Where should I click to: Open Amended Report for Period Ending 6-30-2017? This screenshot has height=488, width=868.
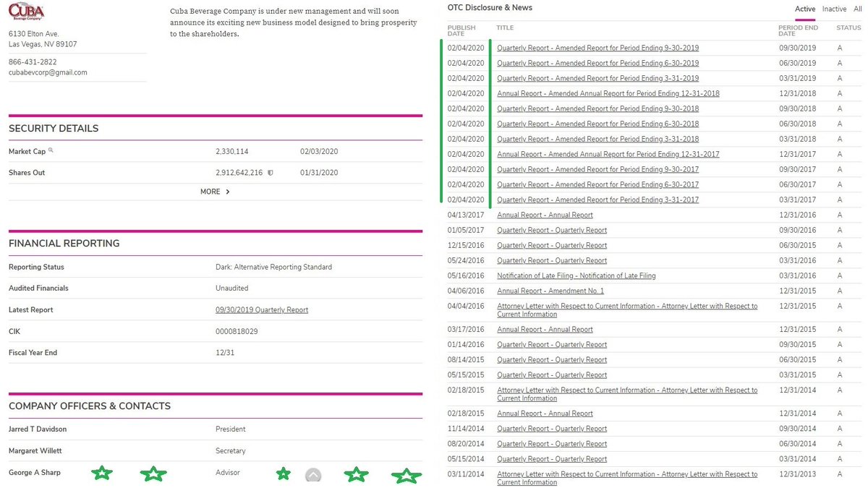(597, 184)
